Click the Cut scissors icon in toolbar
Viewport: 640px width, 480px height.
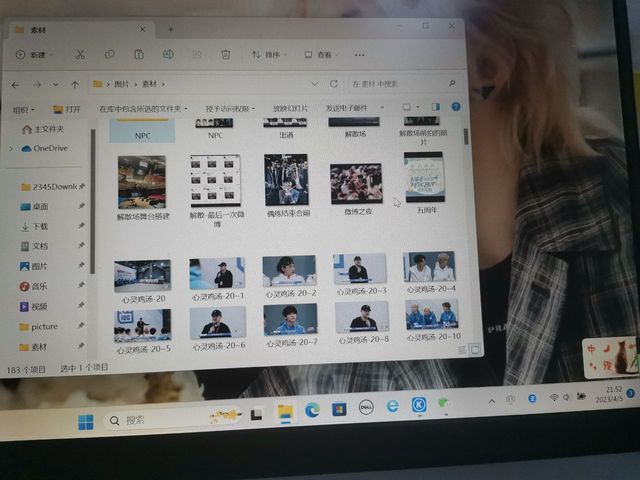click(x=81, y=54)
